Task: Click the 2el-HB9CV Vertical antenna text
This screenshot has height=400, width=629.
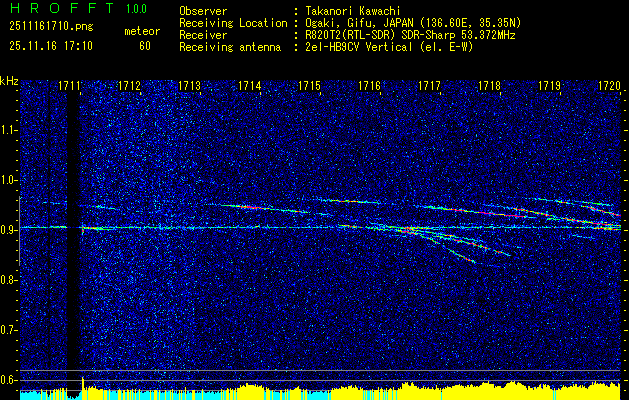Action: click(388, 47)
